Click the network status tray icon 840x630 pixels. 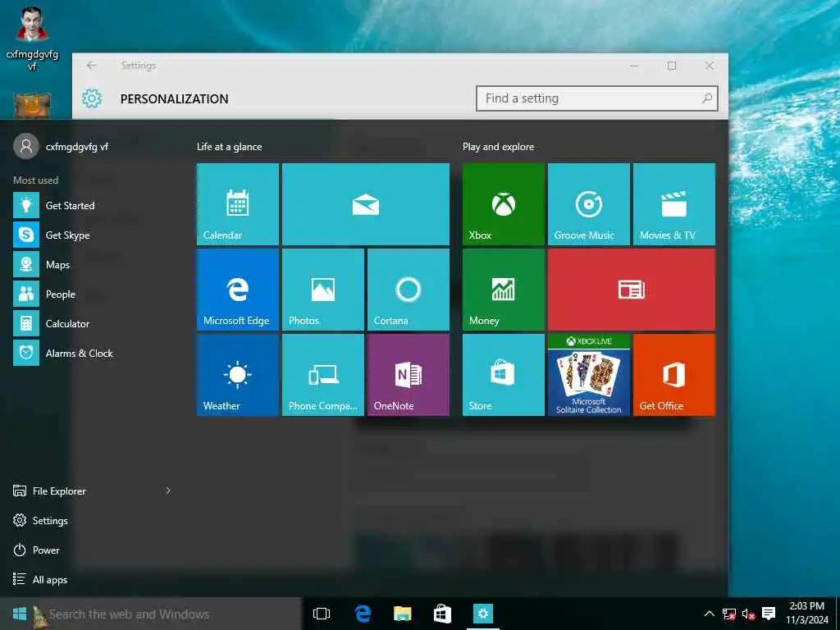pos(728,614)
